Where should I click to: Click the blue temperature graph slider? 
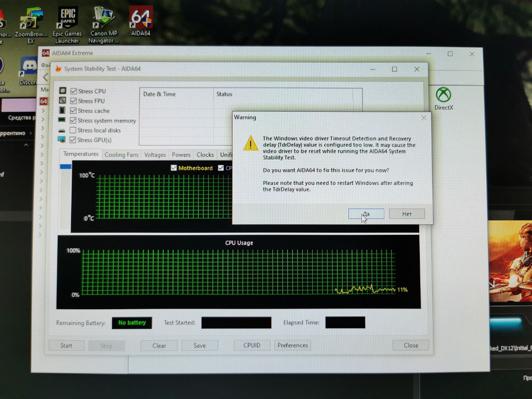click(66, 166)
